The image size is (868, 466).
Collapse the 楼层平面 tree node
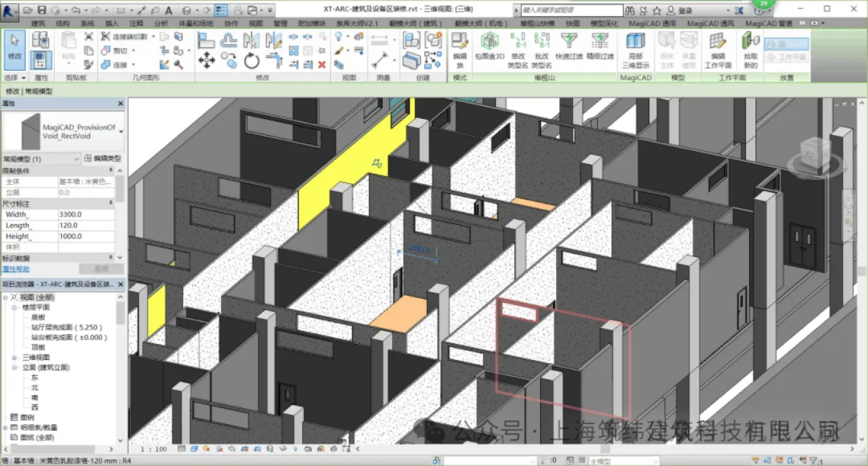point(14,307)
